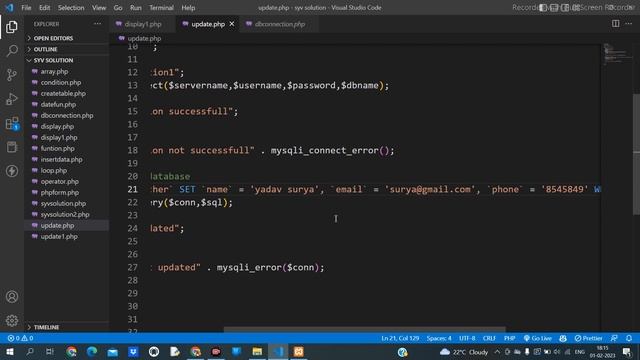Open the Terminal menu

click(x=161, y=8)
